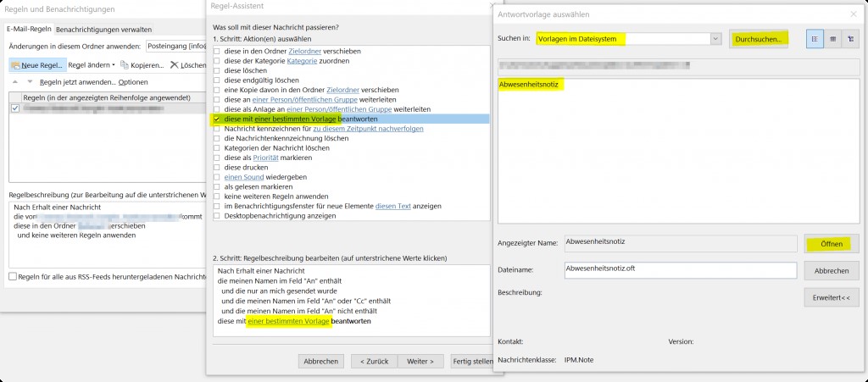Click Kopieren in rules toolbar
Image resolution: width=868 pixels, height=382 pixels.
(x=142, y=65)
